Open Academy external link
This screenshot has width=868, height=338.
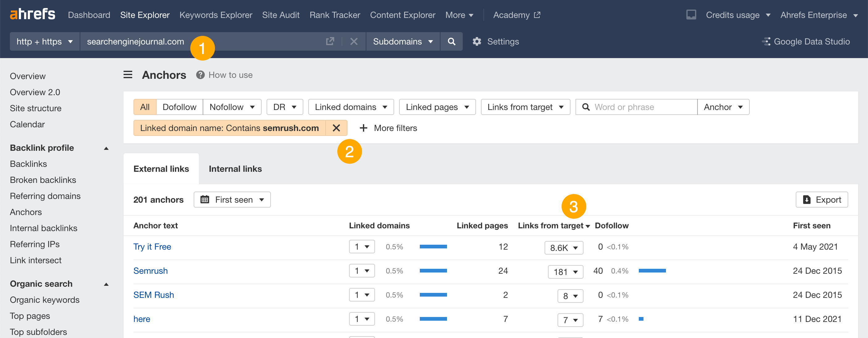click(x=516, y=15)
